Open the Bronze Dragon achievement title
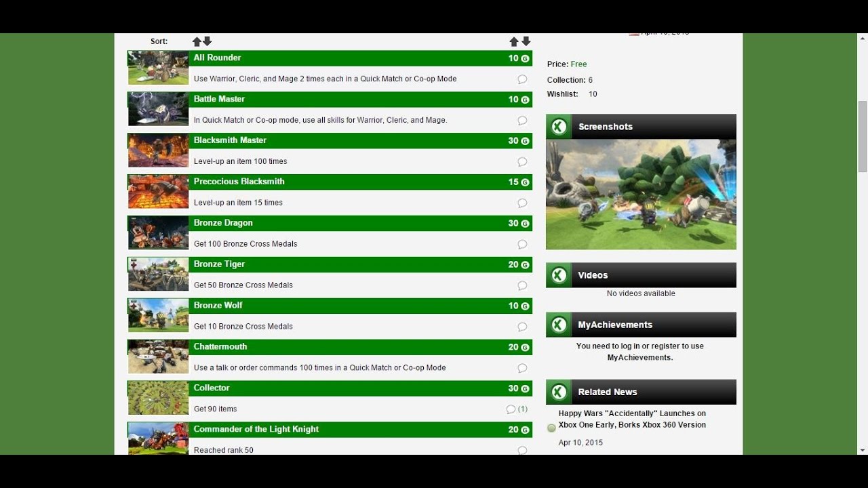868x488 pixels. [x=223, y=223]
